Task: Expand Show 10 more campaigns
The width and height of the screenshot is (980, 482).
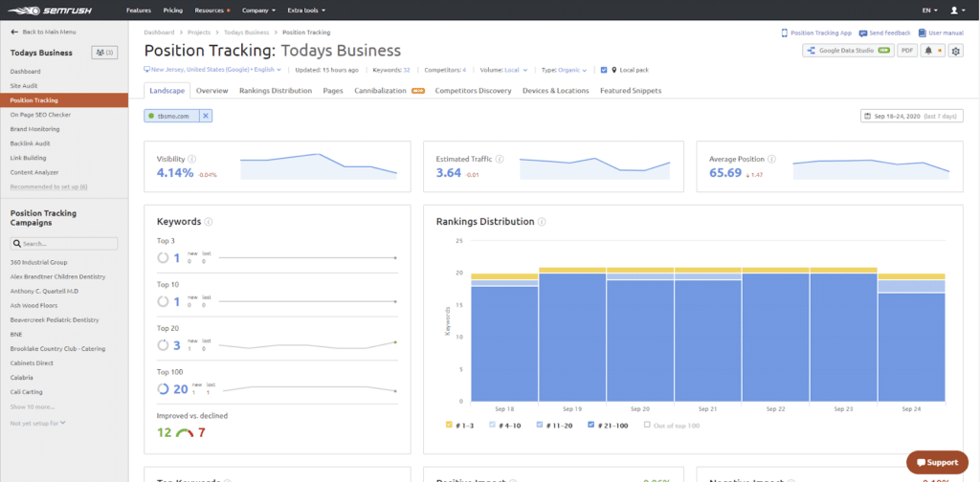Action: [x=32, y=406]
